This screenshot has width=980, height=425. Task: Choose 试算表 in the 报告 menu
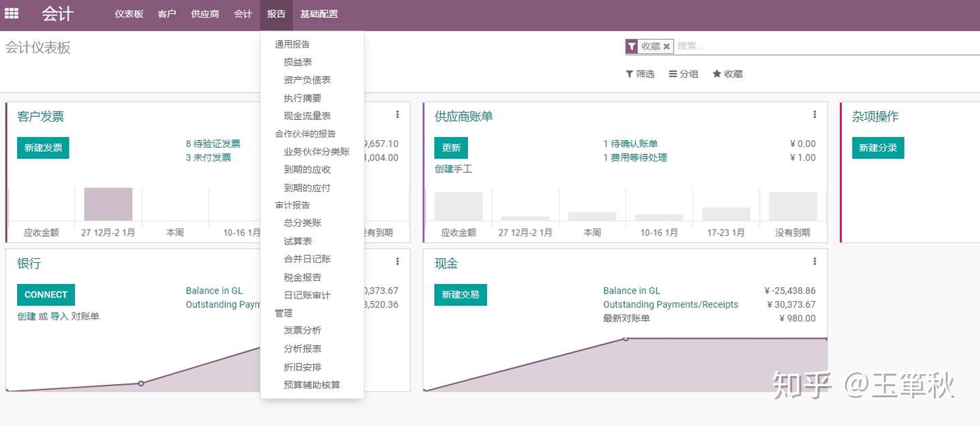pyautogui.click(x=298, y=241)
